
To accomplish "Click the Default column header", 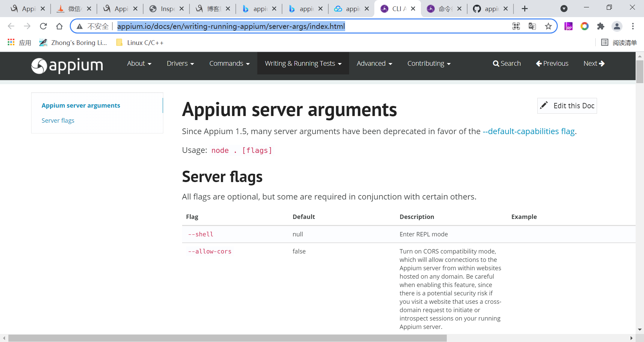I will [x=304, y=217].
